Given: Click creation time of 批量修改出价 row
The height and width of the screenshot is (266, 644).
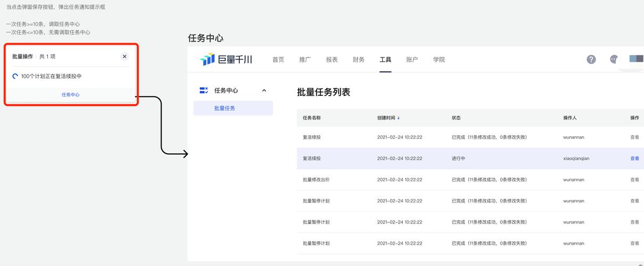Looking at the screenshot, I should (399, 180).
